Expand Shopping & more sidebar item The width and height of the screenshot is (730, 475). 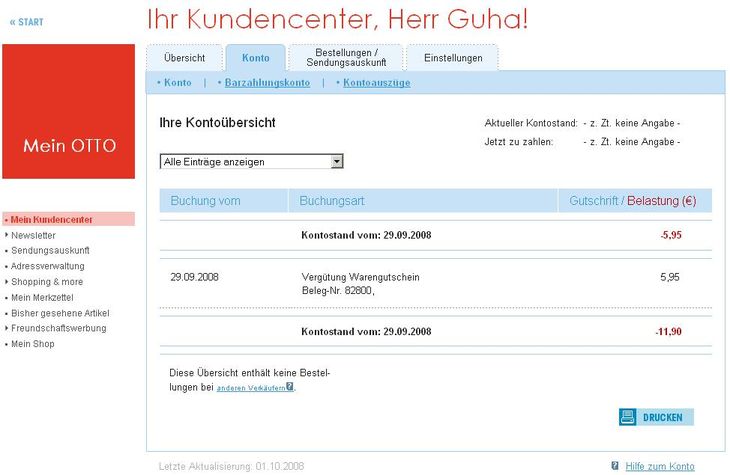(x=47, y=282)
